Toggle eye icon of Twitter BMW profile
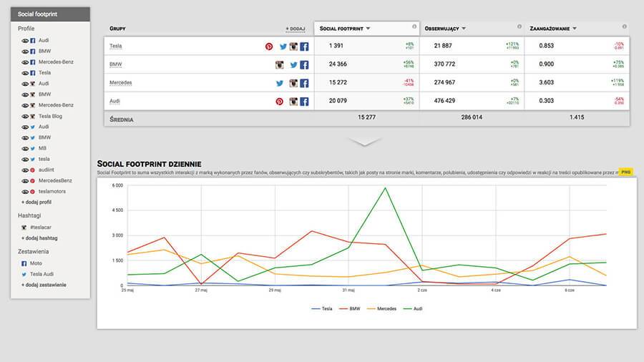Viewport: 644px width, 362px height. pos(25,138)
